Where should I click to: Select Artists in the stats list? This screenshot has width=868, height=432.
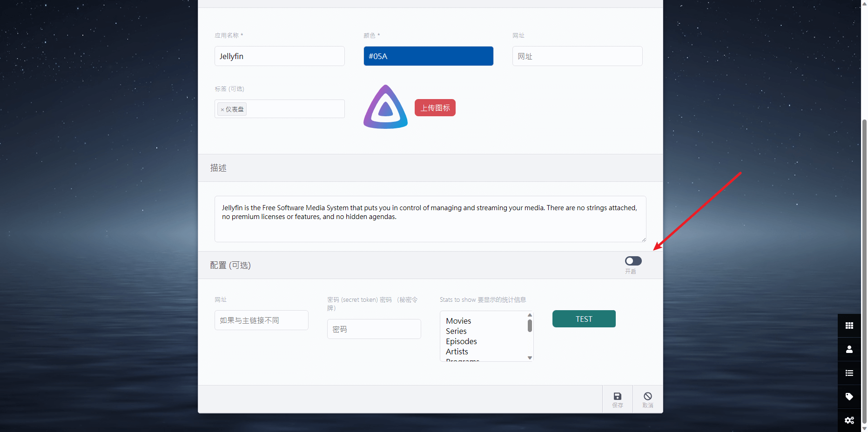tap(457, 352)
